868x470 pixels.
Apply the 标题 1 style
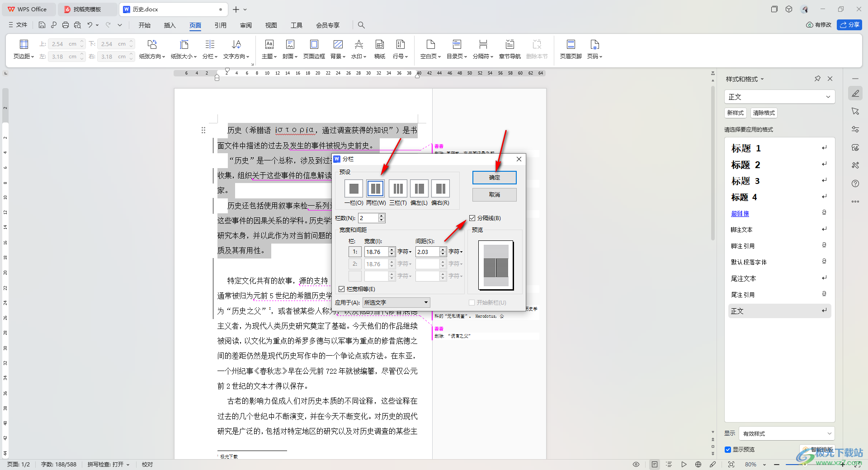779,148
